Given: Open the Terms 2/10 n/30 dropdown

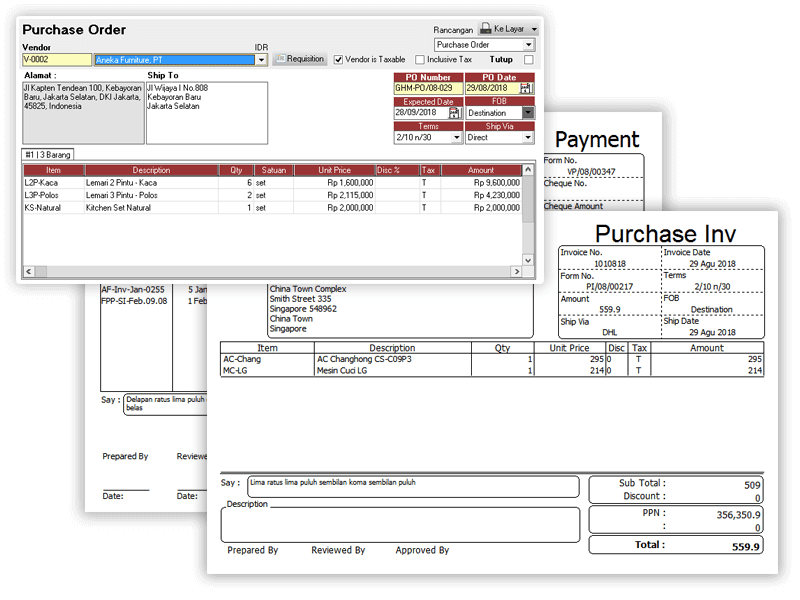Looking at the screenshot, I should coord(456,138).
